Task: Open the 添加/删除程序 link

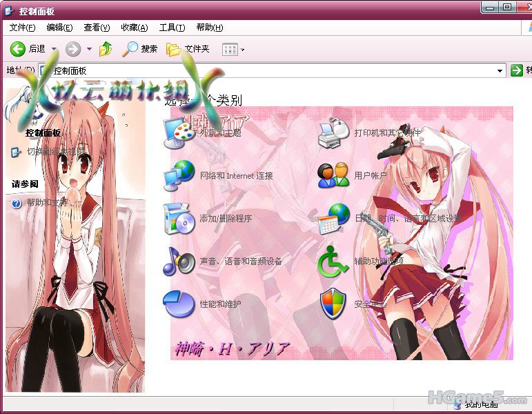Action: pyautogui.click(x=226, y=219)
